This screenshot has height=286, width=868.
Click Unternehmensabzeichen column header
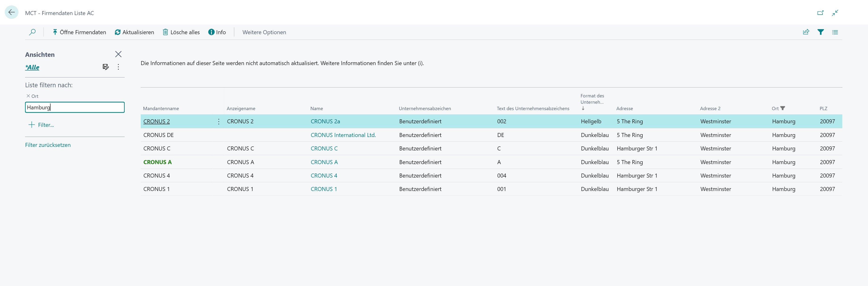425,108
